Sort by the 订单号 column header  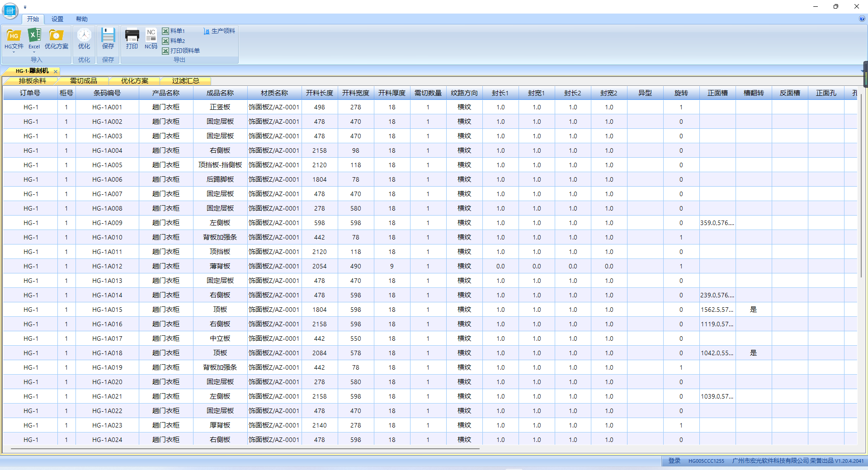[x=30, y=93]
